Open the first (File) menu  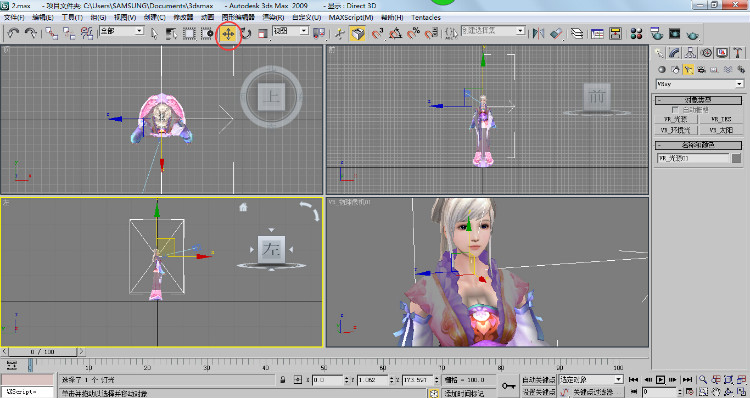click(x=14, y=17)
